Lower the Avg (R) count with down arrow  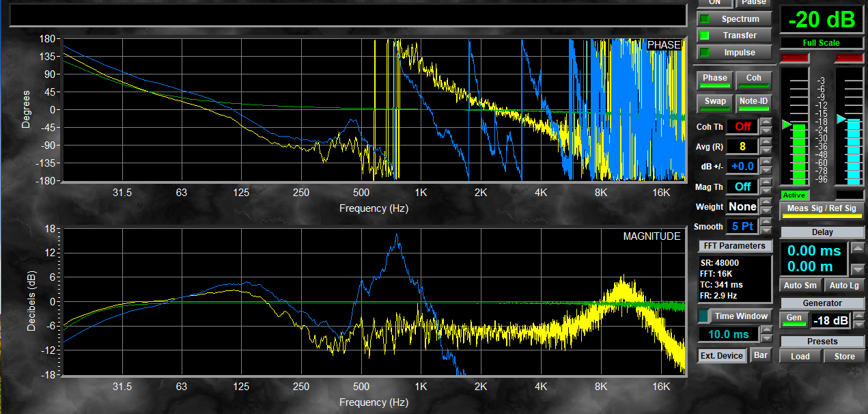[766, 151]
